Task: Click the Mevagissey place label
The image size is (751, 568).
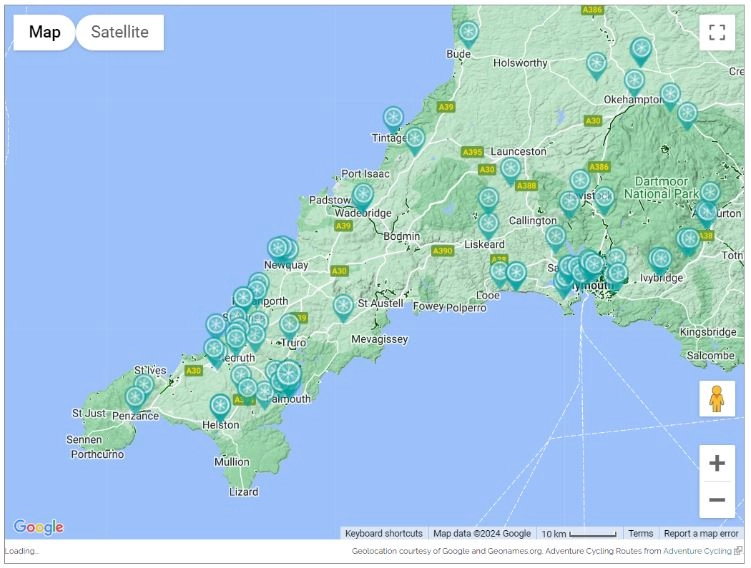Action: [x=379, y=339]
